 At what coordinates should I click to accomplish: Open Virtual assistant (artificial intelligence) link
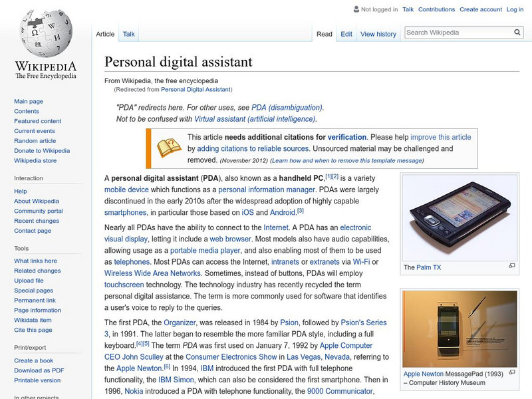[x=255, y=119]
